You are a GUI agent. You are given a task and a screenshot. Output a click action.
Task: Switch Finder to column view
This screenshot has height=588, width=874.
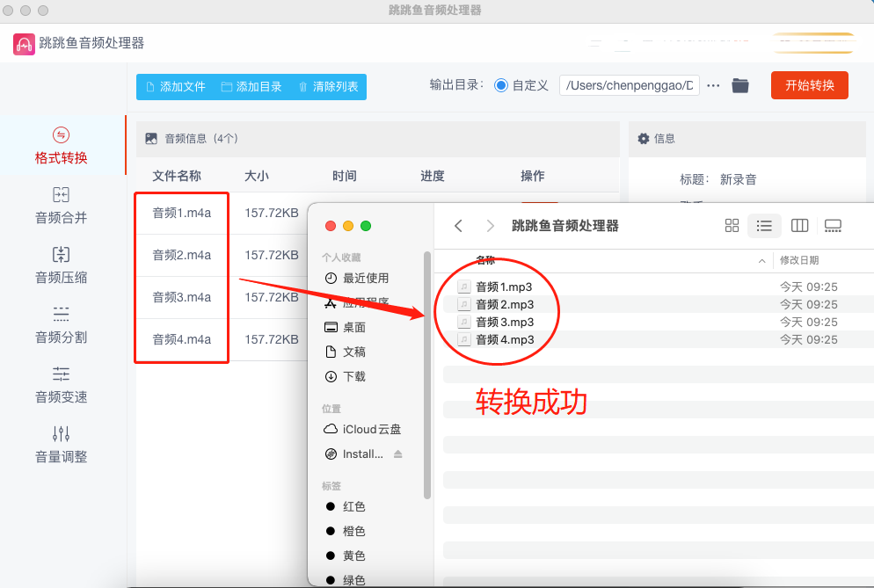click(x=799, y=226)
